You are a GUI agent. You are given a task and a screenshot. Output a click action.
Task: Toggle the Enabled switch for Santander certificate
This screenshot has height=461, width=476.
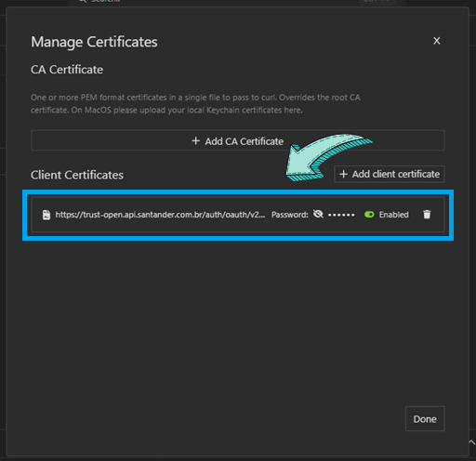(x=369, y=215)
